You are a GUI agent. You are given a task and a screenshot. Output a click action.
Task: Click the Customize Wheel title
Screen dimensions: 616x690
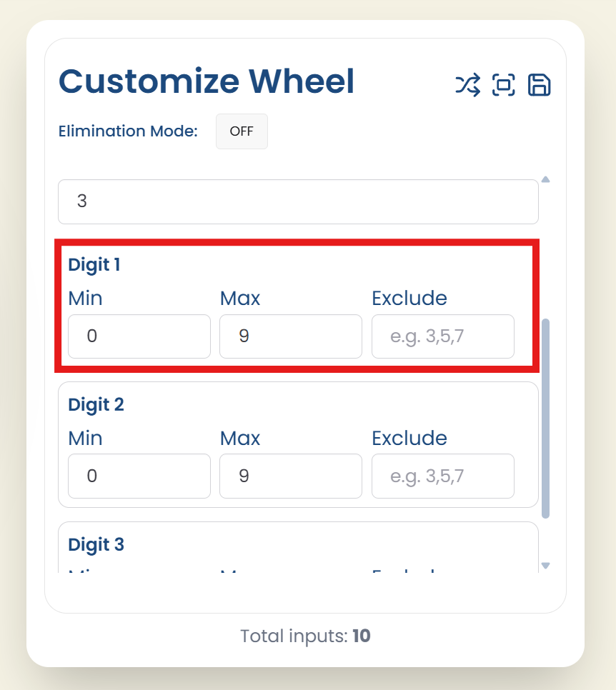207,81
